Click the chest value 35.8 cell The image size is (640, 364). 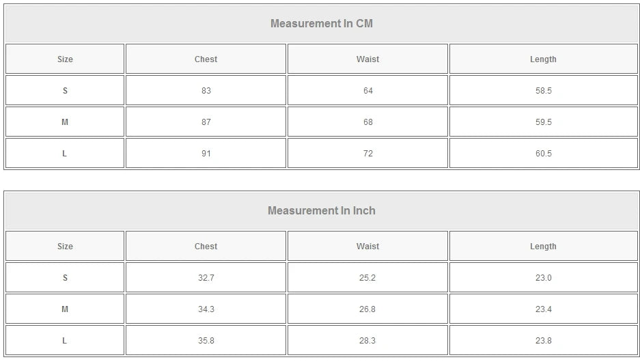pos(206,341)
